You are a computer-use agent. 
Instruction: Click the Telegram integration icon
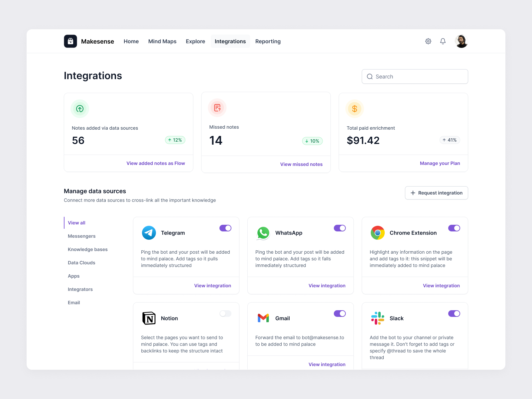(x=149, y=233)
